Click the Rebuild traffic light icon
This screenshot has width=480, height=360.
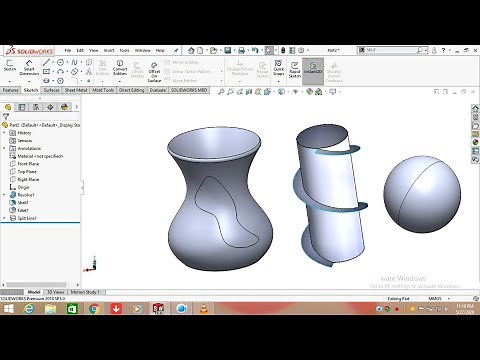(x=283, y=50)
